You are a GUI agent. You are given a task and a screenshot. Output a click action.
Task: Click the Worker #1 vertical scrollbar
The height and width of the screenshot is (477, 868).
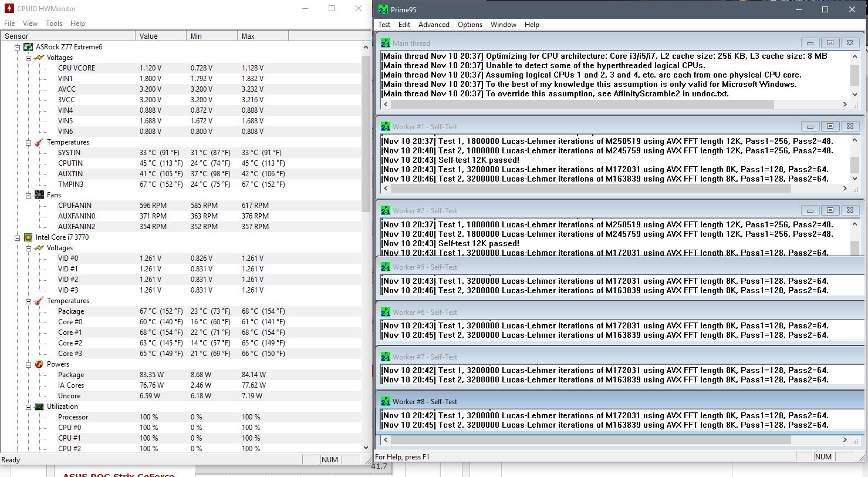tap(855, 159)
